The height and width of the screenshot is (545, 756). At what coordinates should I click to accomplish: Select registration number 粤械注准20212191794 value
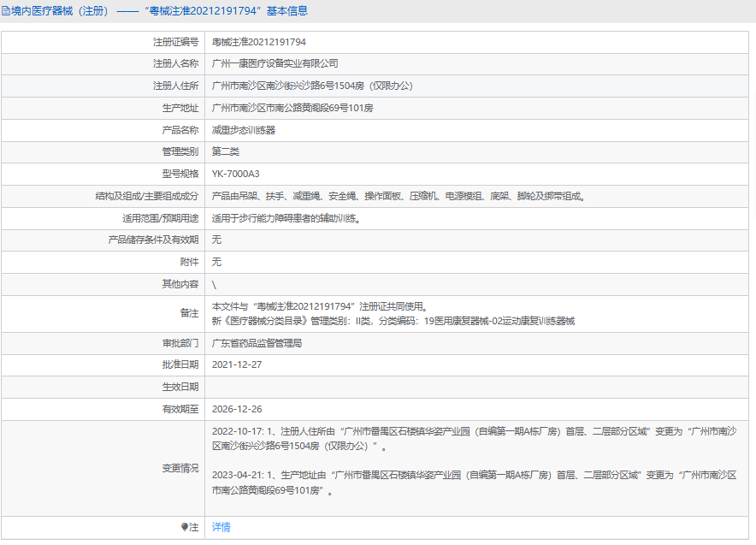[x=258, y=41]
